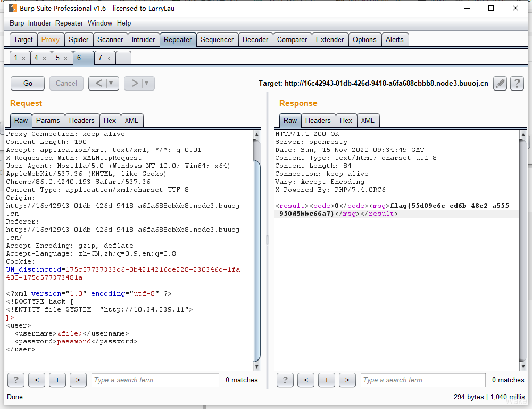Open the Response Headers view tab
The image size is (532, 409).
tap(318, 120)
